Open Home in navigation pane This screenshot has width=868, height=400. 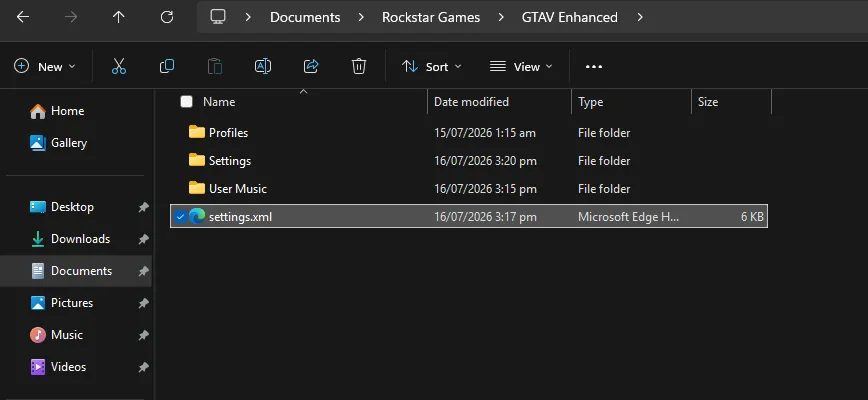[x=68, y=111]
